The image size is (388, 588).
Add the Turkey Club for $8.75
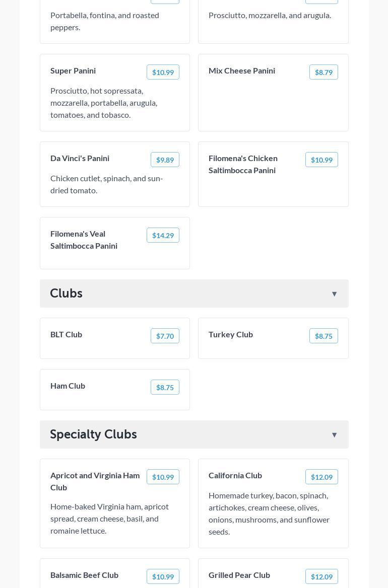(324, 336)
